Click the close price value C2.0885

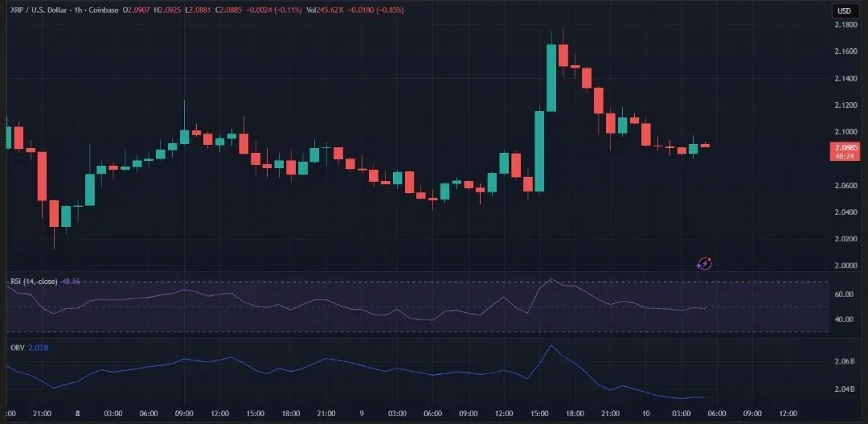(x=228, y=10)
